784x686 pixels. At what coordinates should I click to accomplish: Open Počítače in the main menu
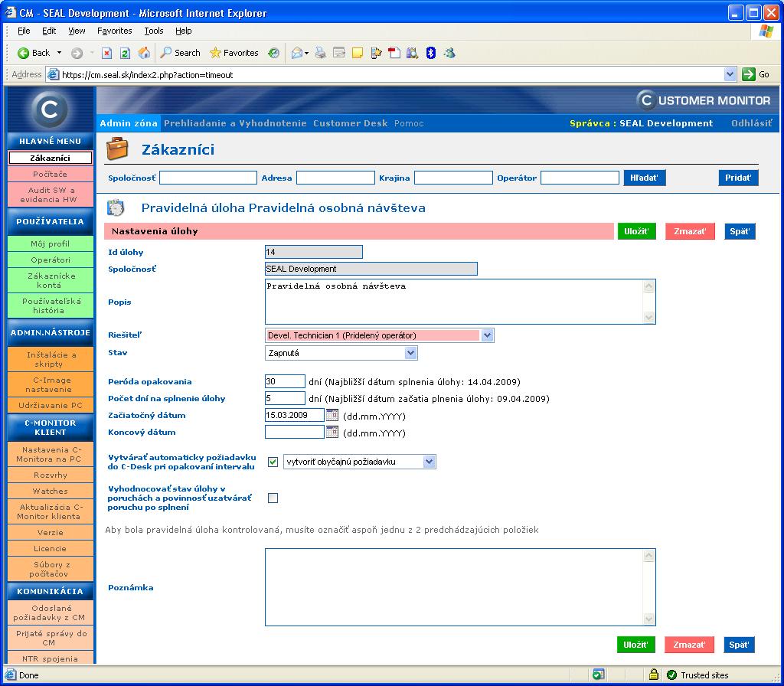click(x=50, y=174)
